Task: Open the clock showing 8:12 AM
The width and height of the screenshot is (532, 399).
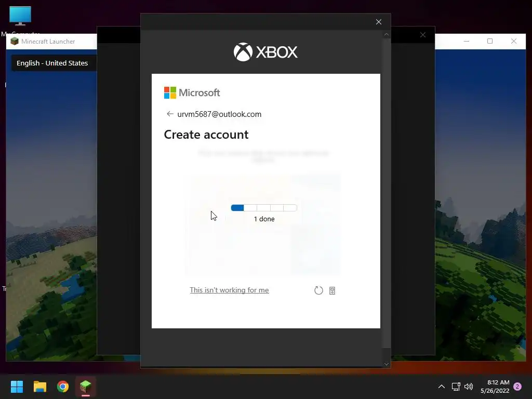Action: [495, 387]
